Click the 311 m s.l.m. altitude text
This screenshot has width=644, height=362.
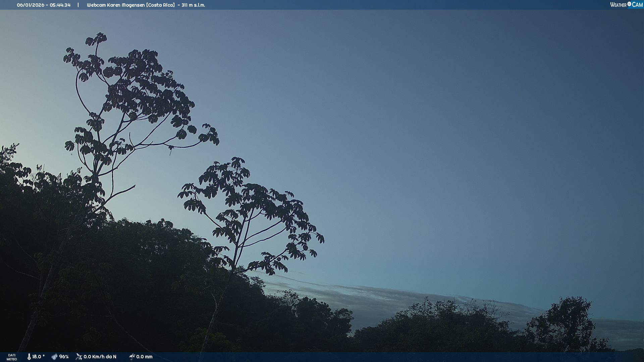[193, 5]
